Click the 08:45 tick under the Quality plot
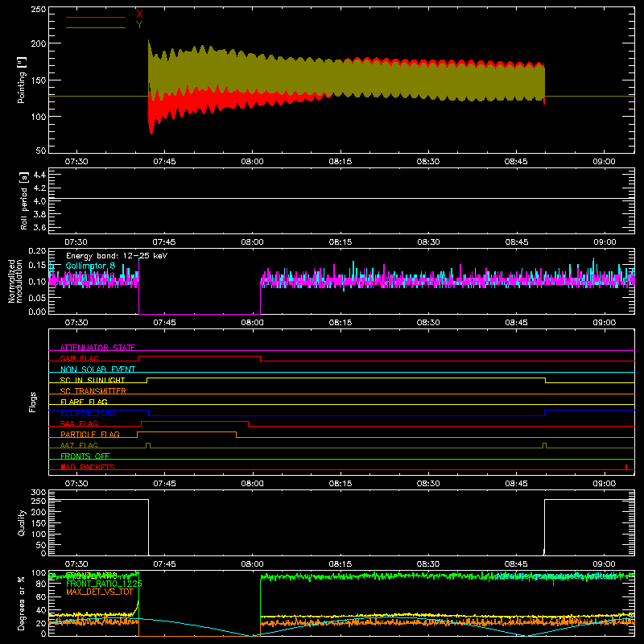The height and width of the screenshot is (644, 644). [x=516, y=564]
